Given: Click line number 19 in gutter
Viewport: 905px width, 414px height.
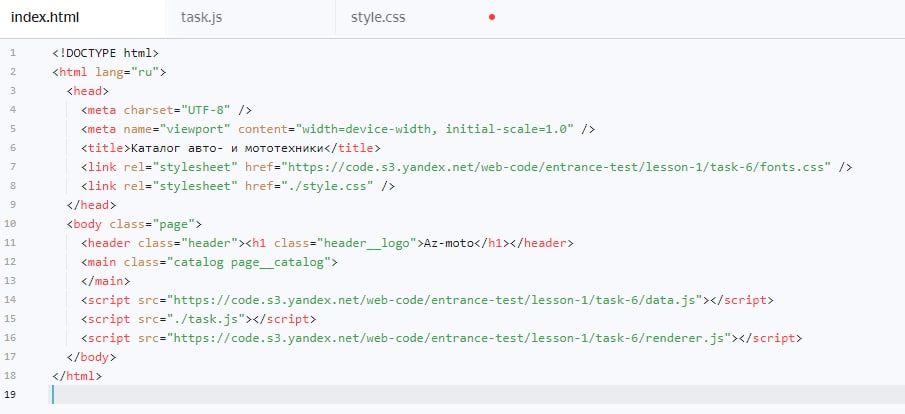Looking at the screenshot, I should pos(10,395).
